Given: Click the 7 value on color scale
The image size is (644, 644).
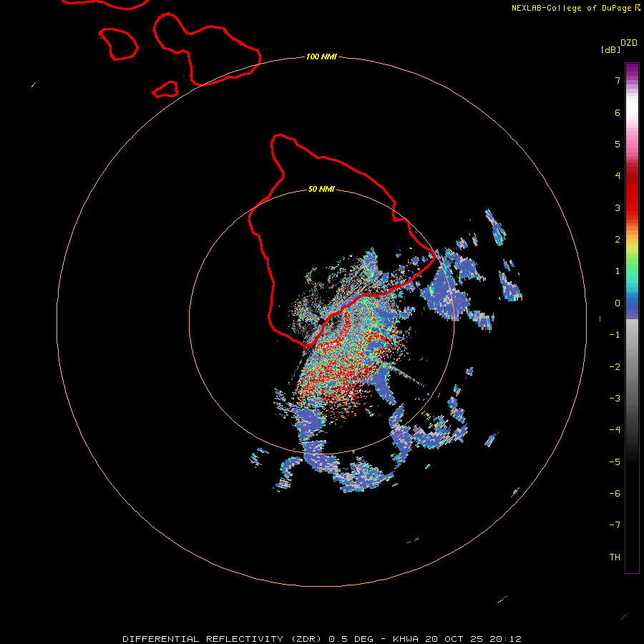Looking at the screenshot, I should [618, 80].
